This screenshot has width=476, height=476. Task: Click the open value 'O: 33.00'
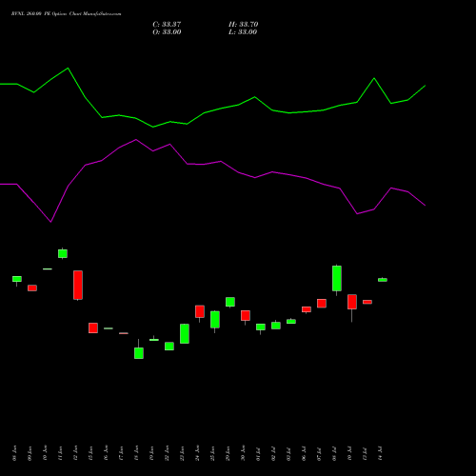[x=167, y=32]
